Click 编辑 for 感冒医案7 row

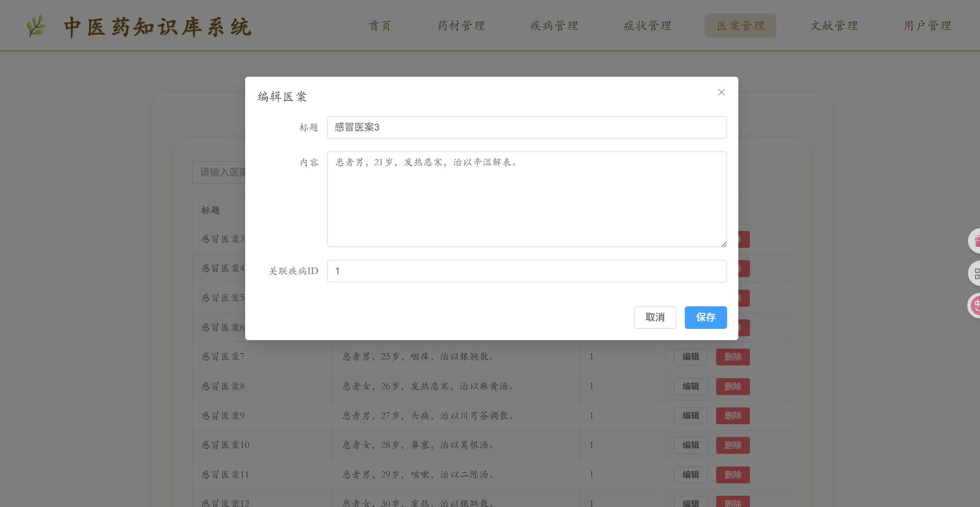click(690, 357)
